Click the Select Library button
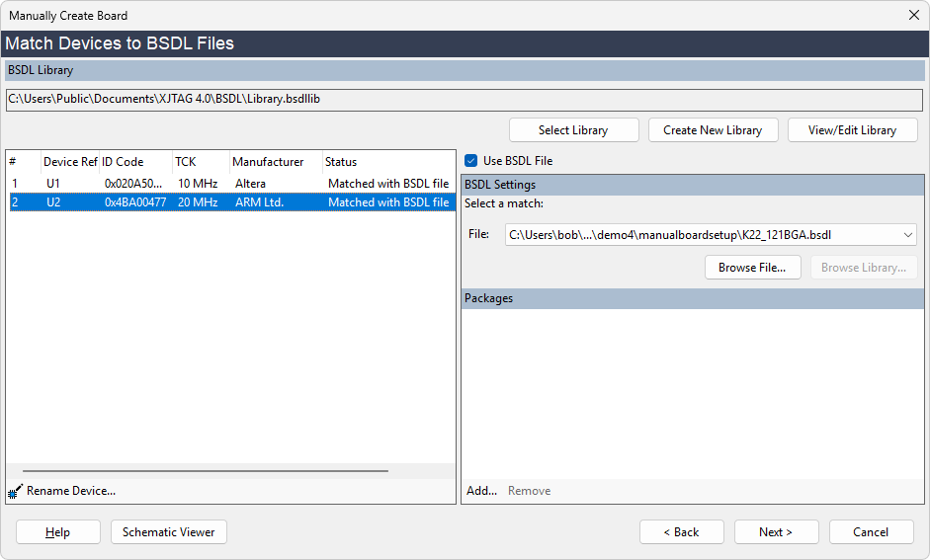Screen dimensions: 930x560 pyautogui.click(x=573, y=130)
